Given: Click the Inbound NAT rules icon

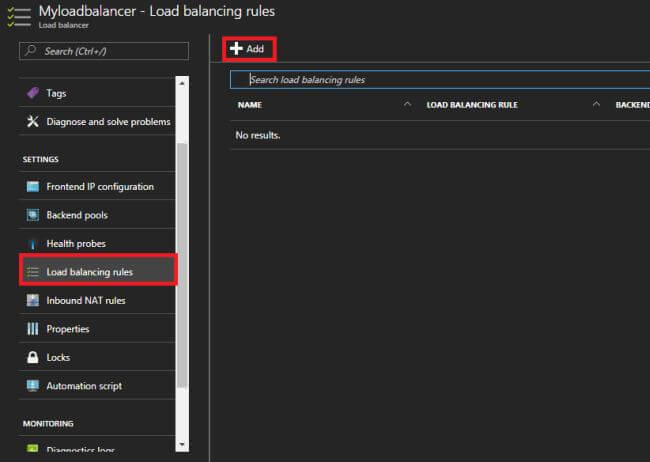Looking at the screenshot, I should point(33,300).
